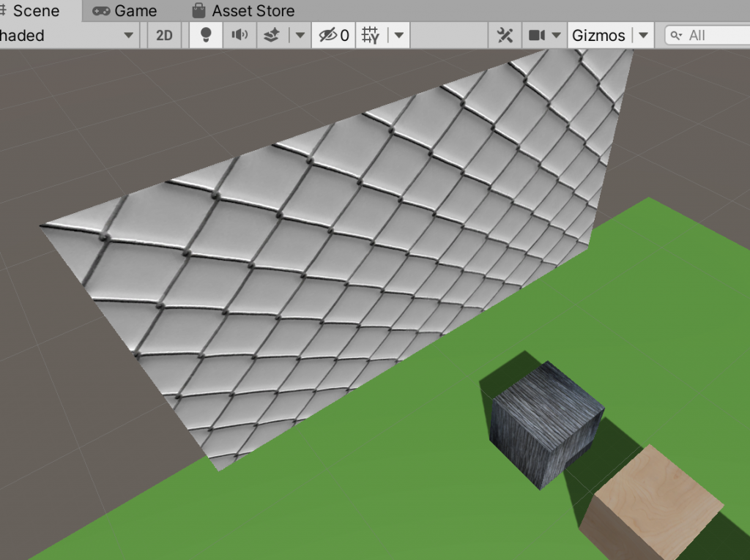Open the Gizmos dropdown arrow
This screenshot has width=750, height=560.
643,35
